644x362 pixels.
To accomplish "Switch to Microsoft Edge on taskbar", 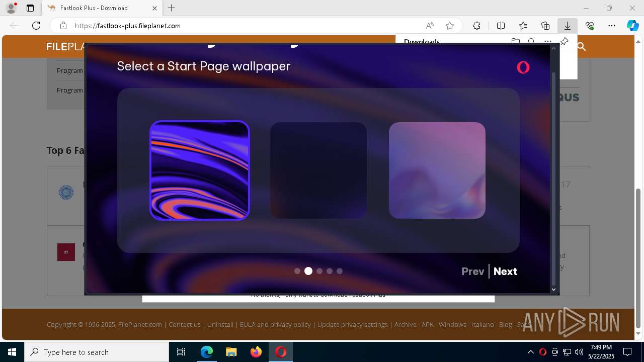I will pyautogui.click(x=207, y=352).
